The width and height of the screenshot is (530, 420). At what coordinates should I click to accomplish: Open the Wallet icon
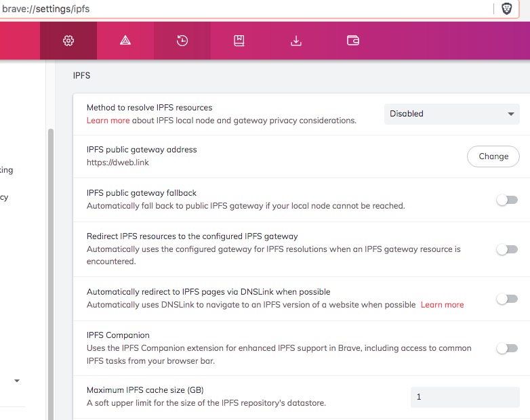(353, 41)
